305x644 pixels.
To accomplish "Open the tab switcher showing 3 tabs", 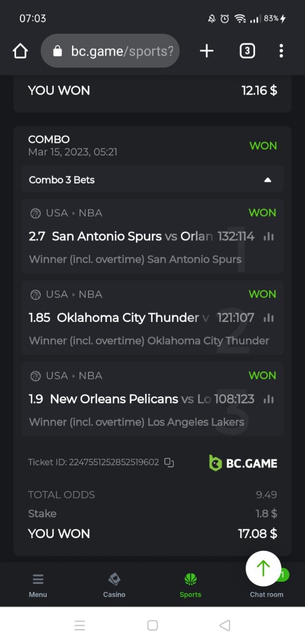I will 246,51.
